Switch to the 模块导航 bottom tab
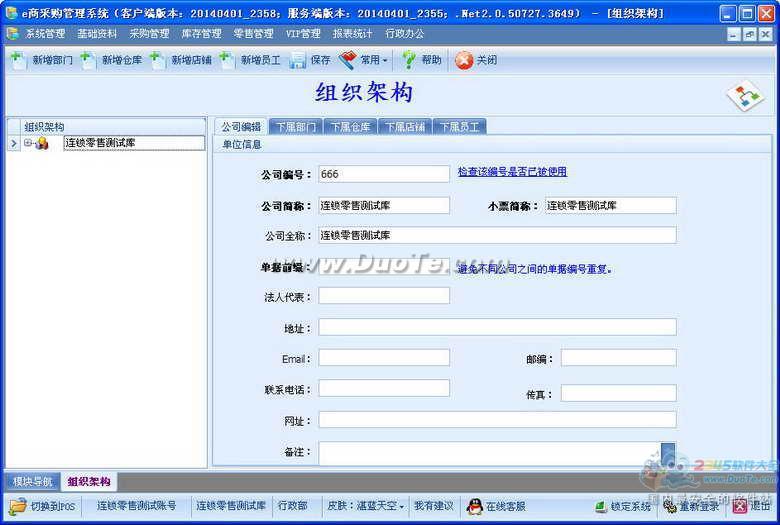 click(x=32, y=481)
